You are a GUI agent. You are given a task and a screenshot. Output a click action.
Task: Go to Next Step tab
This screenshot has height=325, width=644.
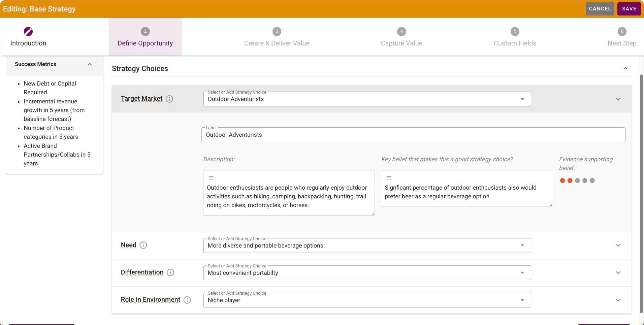(622, 37)
